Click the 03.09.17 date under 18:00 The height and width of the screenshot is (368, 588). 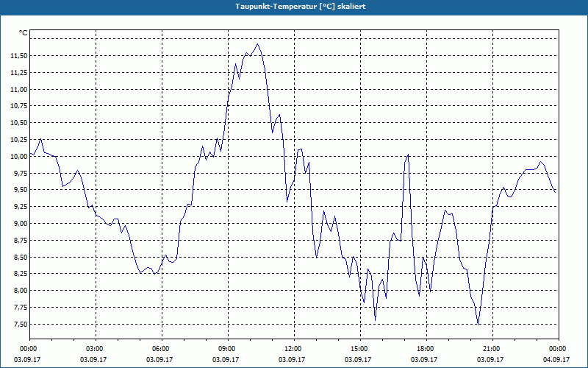point(424,359)
